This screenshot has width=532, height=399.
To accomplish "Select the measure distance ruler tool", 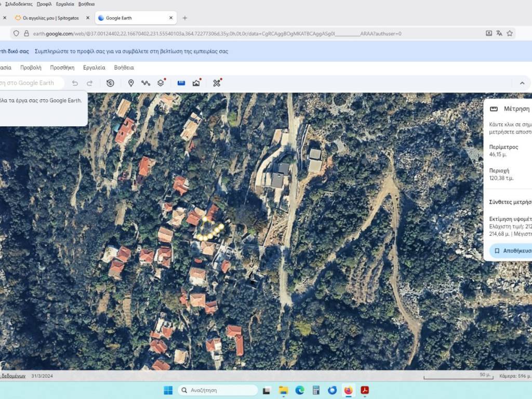I will point(181,83).
